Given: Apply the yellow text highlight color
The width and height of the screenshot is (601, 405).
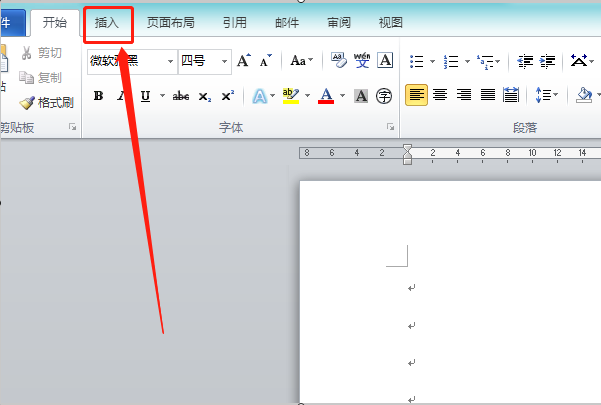Looking at the screenshot, I should pyautogui.click(x=291, y=96).
